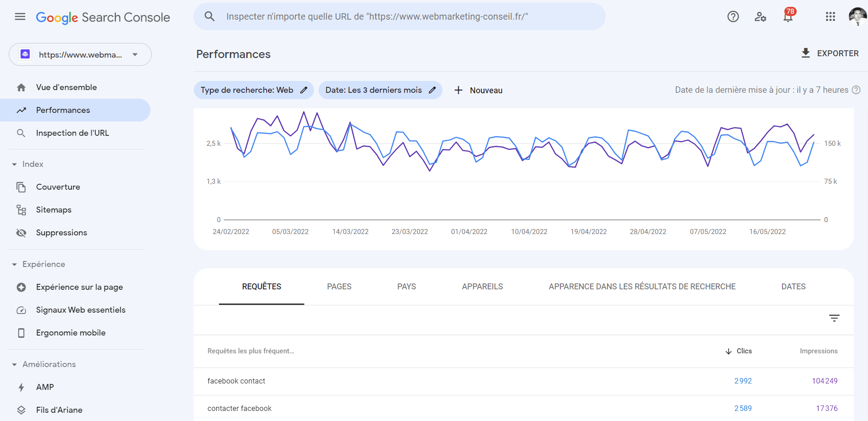
Task: Click the 17376 impressions value
Action: coord(827,409)
